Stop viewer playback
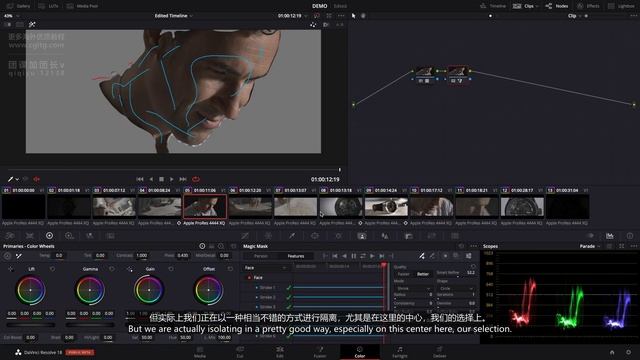 [x=161, y=179]
